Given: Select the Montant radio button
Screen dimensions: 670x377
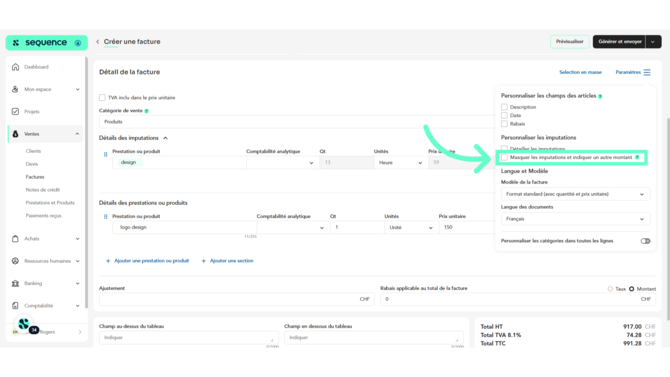Looking at the screenshot, I should (x=632, y=289).
